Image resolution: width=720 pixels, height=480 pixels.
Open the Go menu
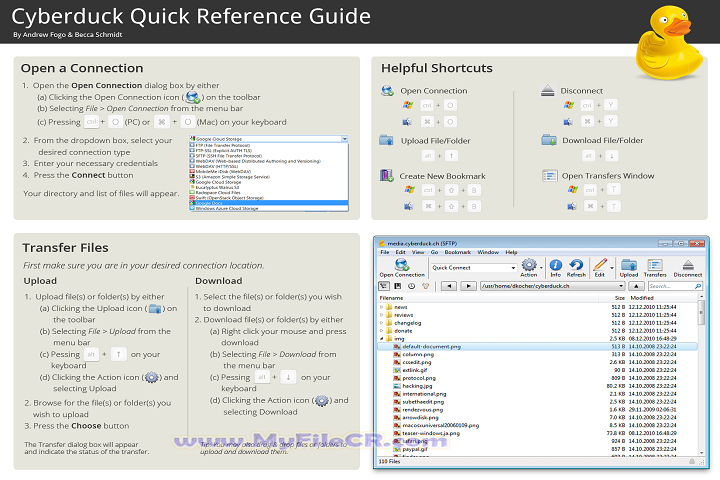tap(434, 252)
